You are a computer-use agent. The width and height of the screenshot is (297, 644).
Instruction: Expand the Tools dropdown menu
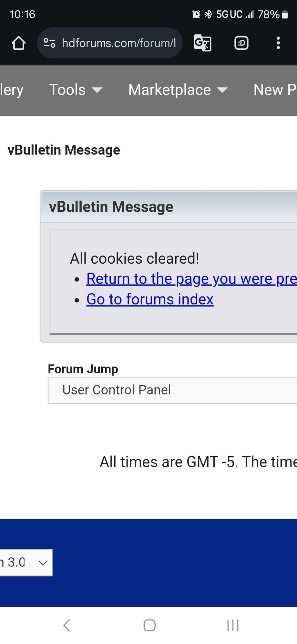click(76, 90)
